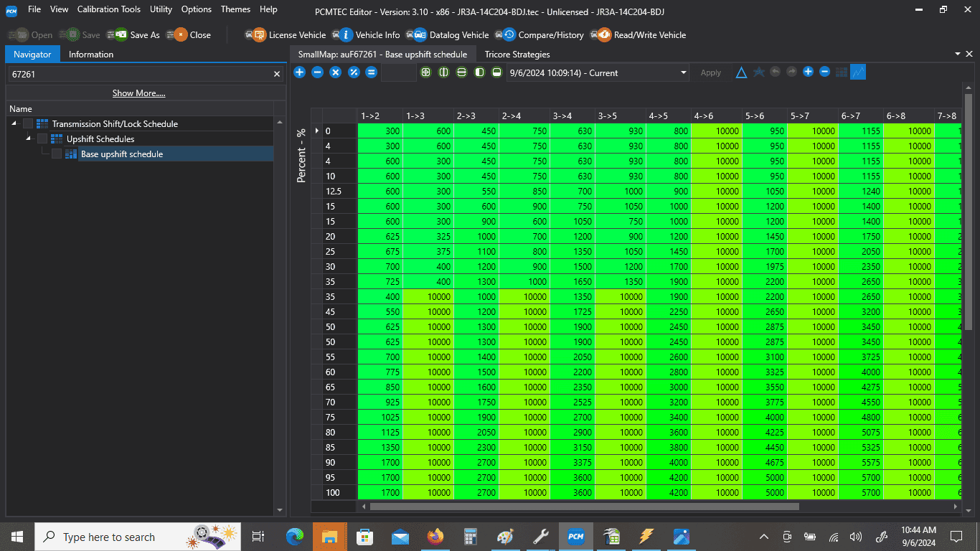The width and height of the screenshot is (980, 551).
Task: Click the Close file toolbar button
Action: [189, 34]
